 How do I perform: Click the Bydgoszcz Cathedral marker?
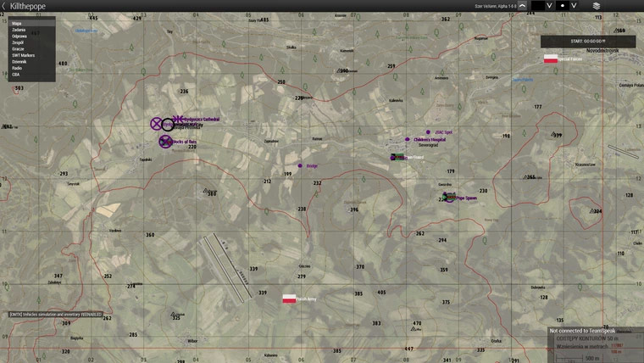(177, 120)
